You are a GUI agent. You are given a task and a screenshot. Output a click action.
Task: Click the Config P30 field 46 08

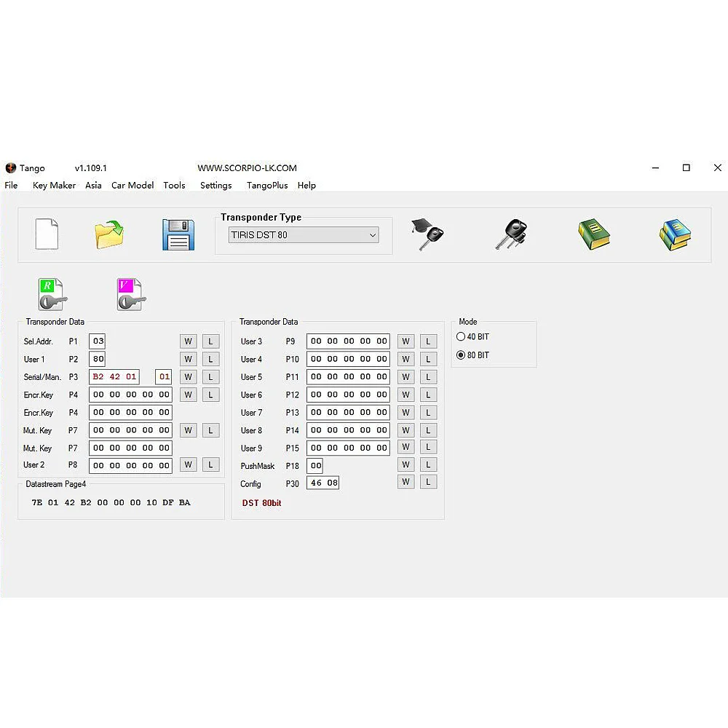tap(323, 483)
